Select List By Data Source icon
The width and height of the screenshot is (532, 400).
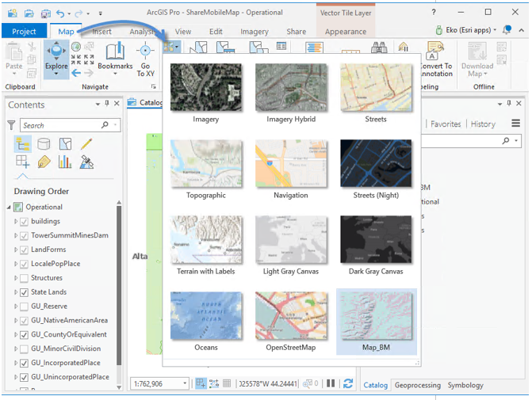[x=44, y=144]
